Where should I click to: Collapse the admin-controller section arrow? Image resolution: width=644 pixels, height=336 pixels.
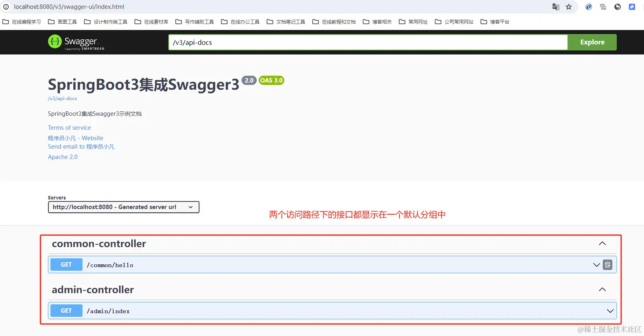point(602,290)
